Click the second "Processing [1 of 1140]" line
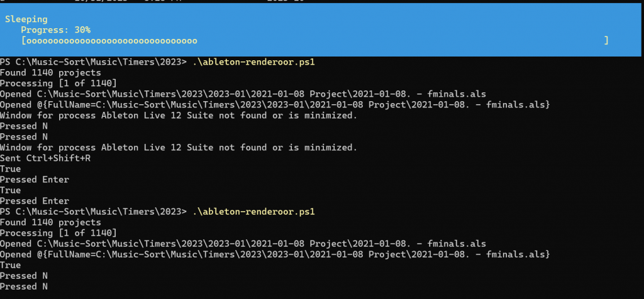 [58, 233]
